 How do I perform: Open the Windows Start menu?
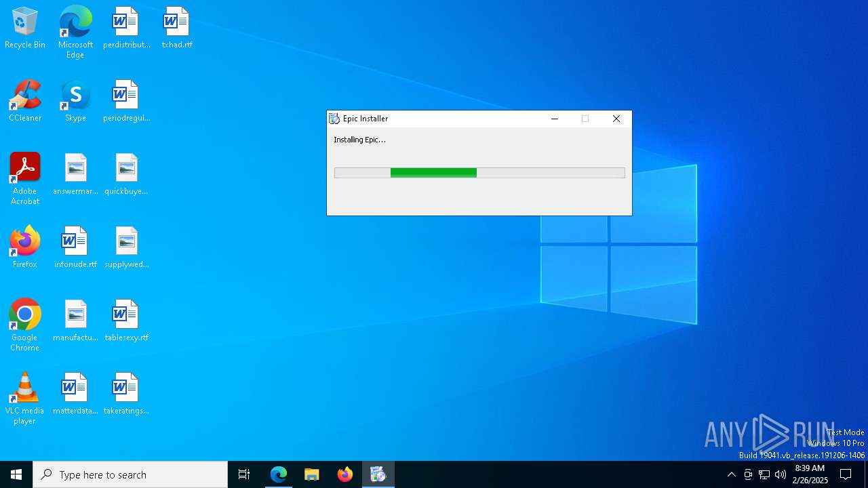pos(16,474)
